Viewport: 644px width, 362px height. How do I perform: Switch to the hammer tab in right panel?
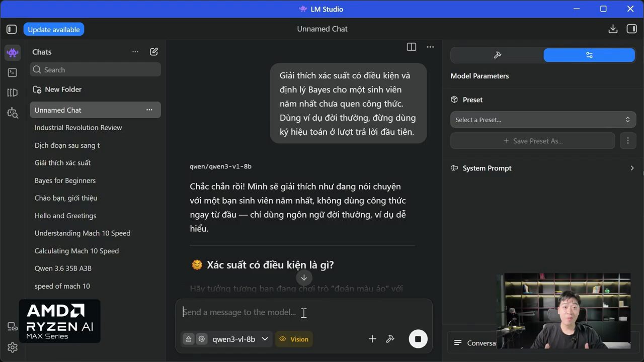pos(497,55)
